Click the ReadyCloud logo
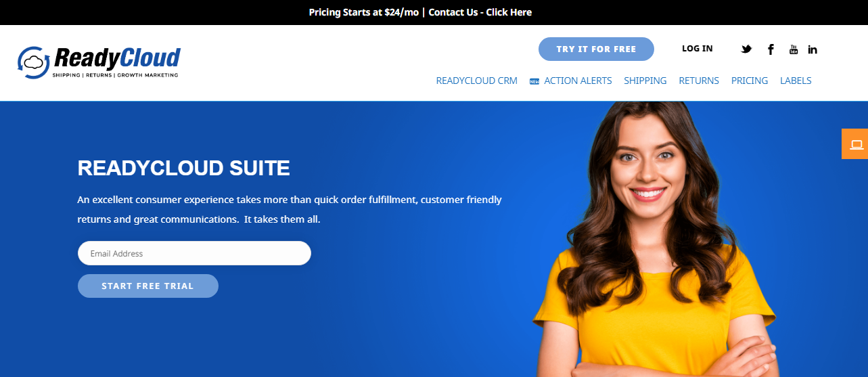Image resolution: width=868 pixels, height=377 pixels. point(99,62)
